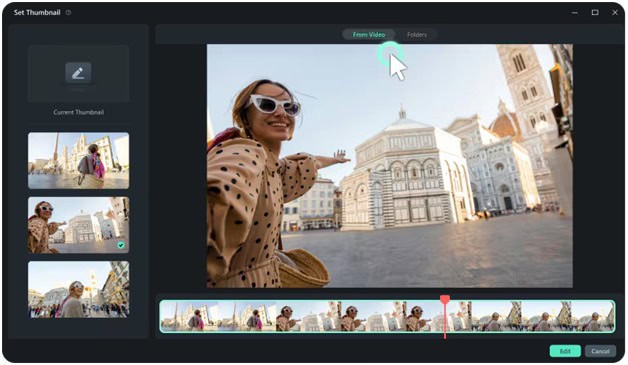Select the red playhead handle on filmstrip
Screen dimensions: 628x365
445,299
